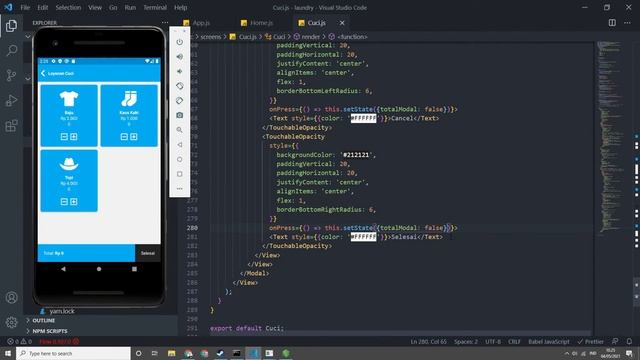Open the View menu
The width and height of the screenshot is (640, 360).
95,7
